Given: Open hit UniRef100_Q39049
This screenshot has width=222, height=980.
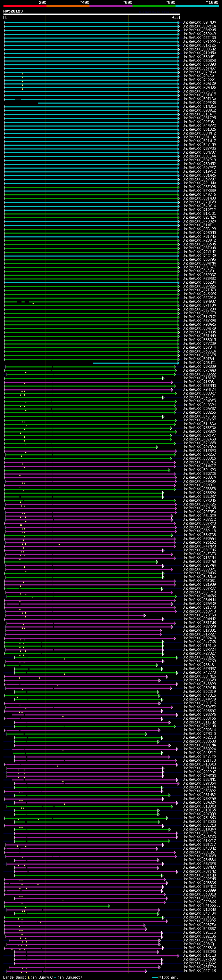Looking at the screenshot, I should pyautogui.click(x=199, y=34).
